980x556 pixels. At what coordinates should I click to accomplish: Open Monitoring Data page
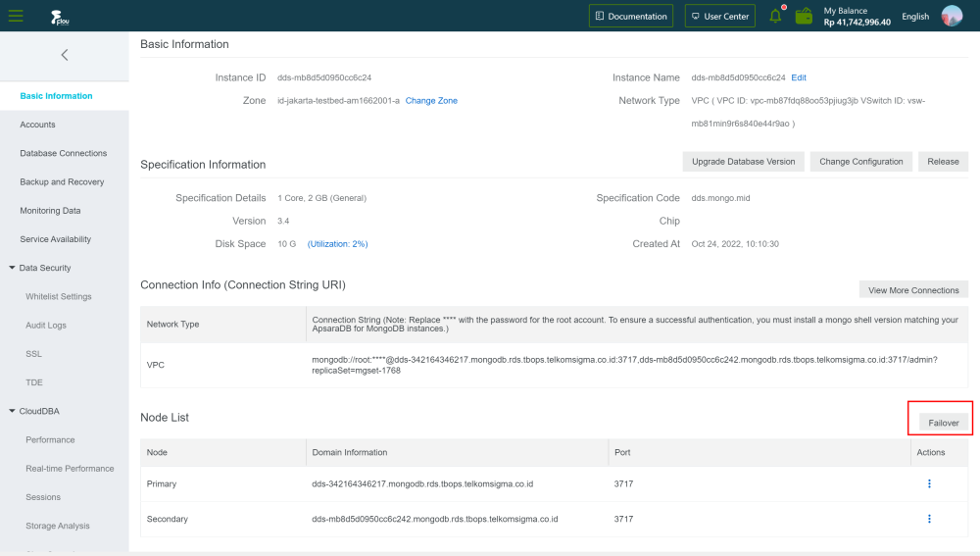coord(50,211)
